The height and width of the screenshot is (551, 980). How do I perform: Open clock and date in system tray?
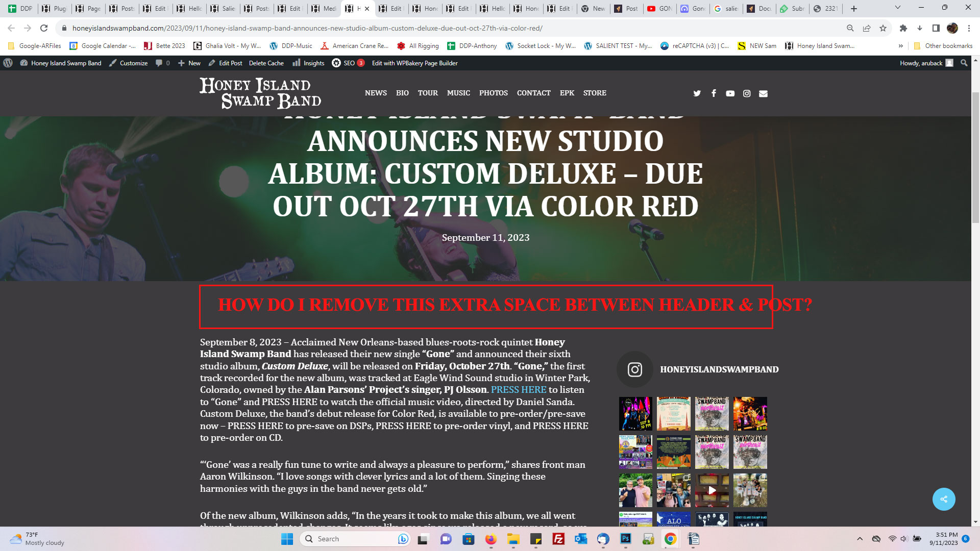(943, 539)
